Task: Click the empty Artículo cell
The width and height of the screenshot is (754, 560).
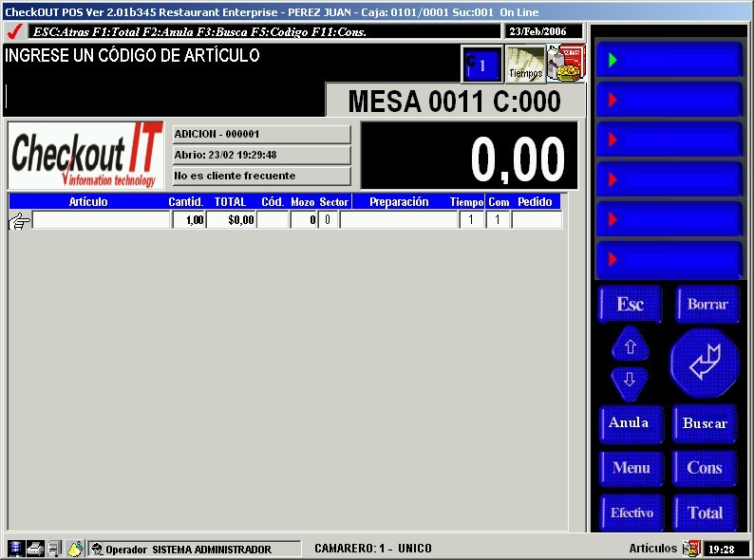Action: [101, 220]
